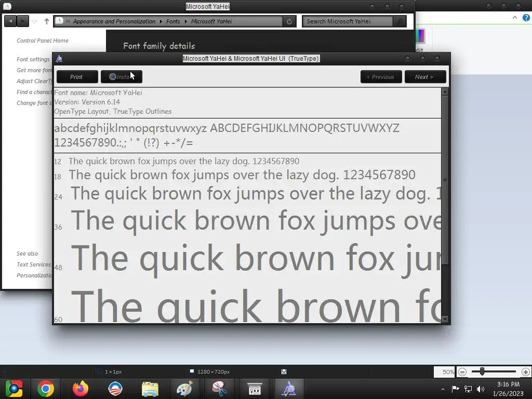Click the font viewer vertical scrollbar thumb
Screen dimensions: 532x399
(x=445, y=180)
